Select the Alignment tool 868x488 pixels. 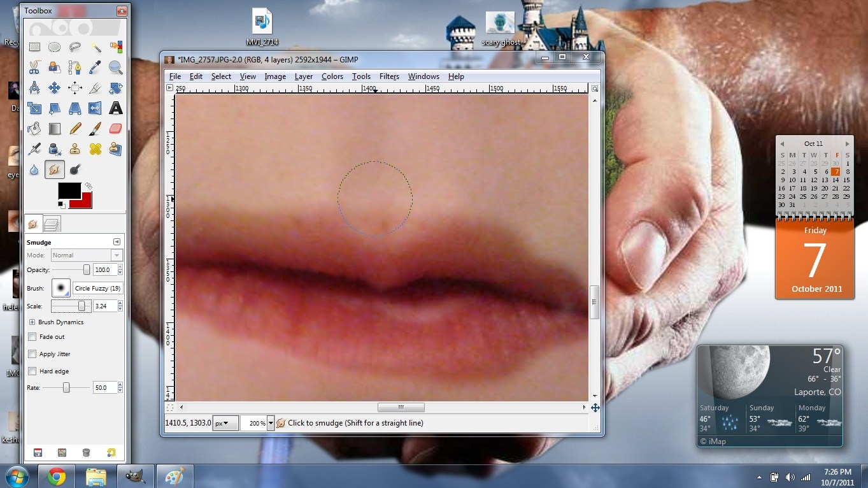click(x=75, y=87)
